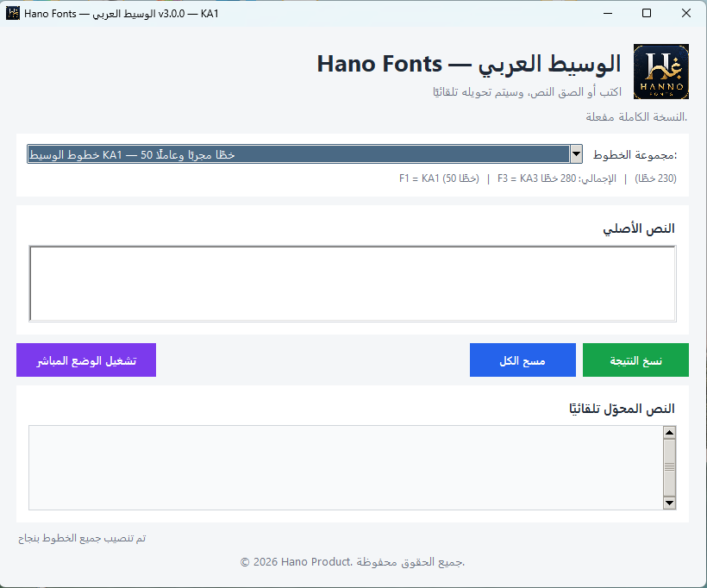
Task: Click the F3 = KA3 الإجمالي: 280 خطًا text
Action: tap(557, 178)
